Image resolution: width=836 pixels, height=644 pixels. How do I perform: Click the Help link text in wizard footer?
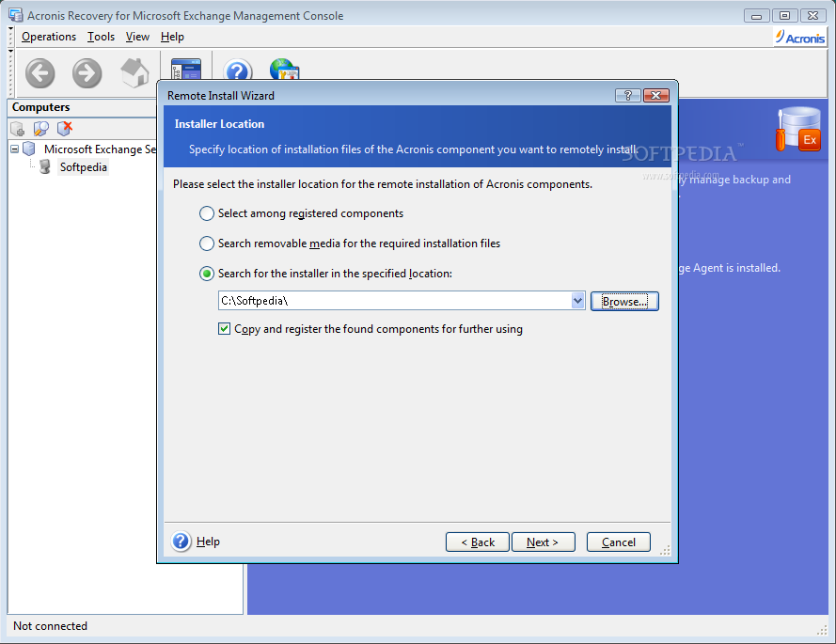(208, 542)
